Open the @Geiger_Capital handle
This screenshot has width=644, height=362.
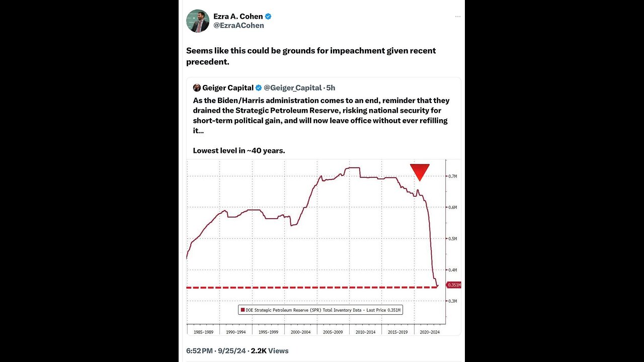coord(293,88)
